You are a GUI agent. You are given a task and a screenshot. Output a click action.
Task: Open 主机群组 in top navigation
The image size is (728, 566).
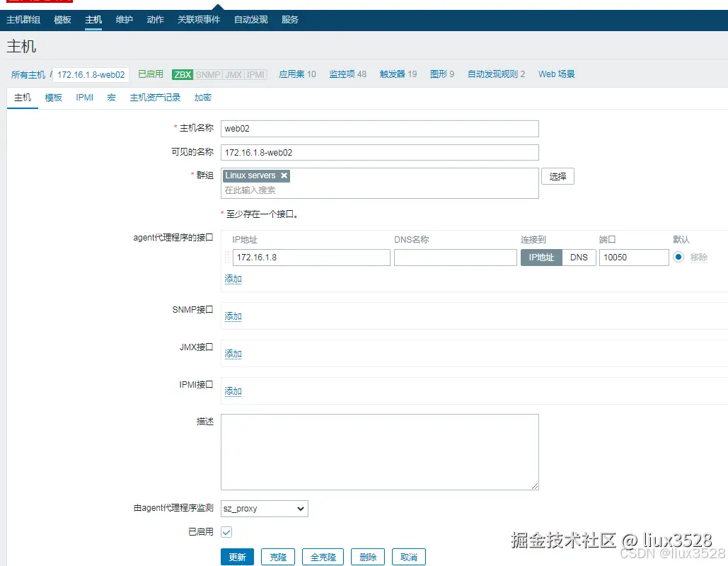[x=23, y=20]
